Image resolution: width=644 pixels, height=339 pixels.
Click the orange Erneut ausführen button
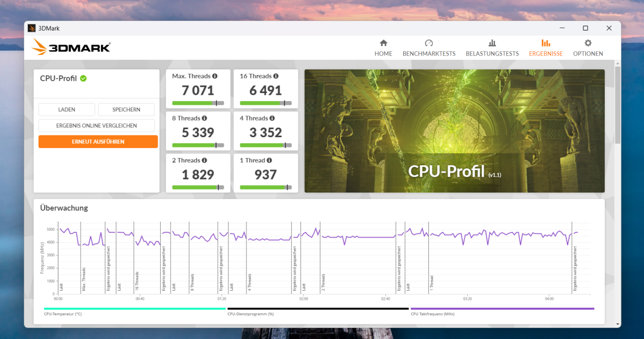[x=98, y=142]
